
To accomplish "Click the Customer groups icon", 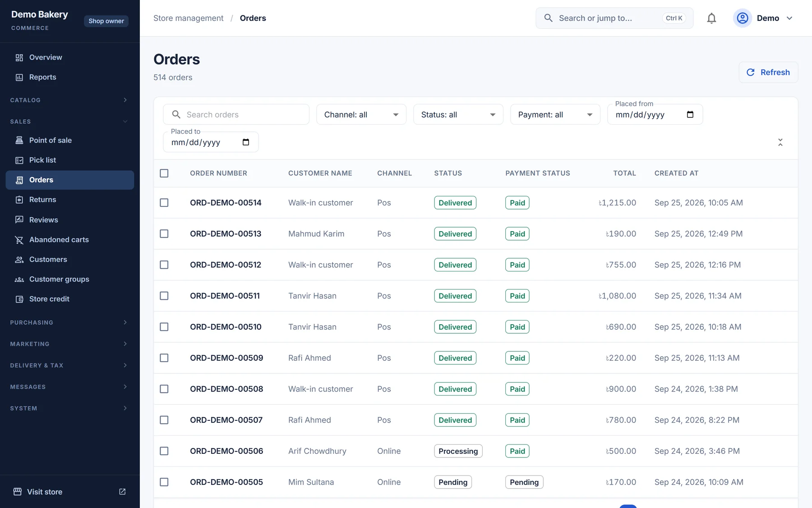I will point(19,280).
